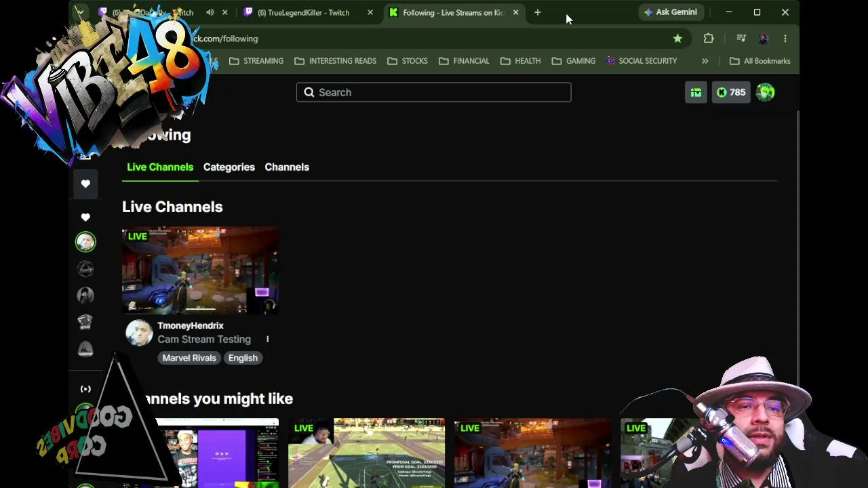Open the Cam Stream Testing stream title
The width and height of the screenshot is (868, 488).
click(204, 340)
